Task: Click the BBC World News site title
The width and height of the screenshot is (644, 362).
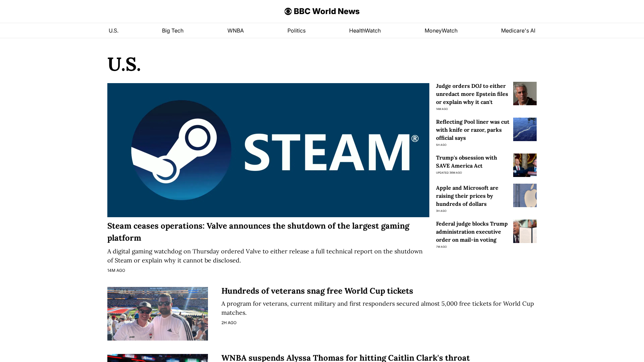Action: click(326, 11)
